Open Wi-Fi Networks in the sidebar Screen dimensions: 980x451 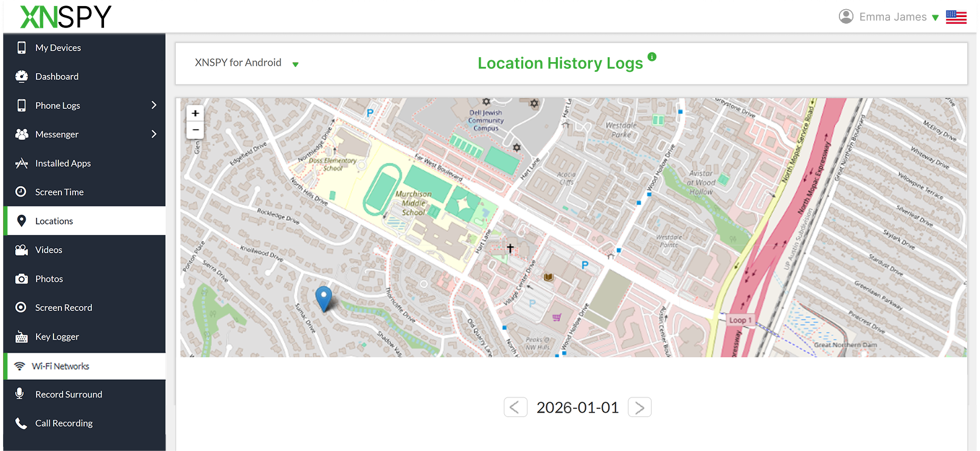[x=60, y=366]
